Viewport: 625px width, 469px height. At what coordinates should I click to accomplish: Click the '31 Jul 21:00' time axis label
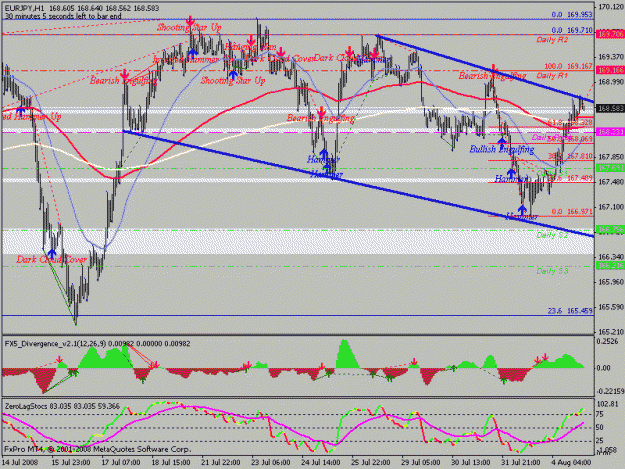coord(521,462)
